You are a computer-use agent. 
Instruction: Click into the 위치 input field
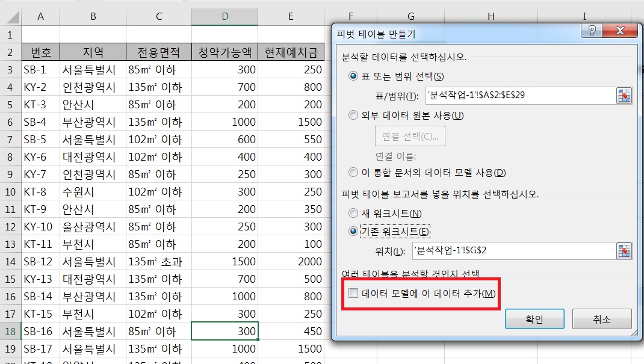coord(512,251)
